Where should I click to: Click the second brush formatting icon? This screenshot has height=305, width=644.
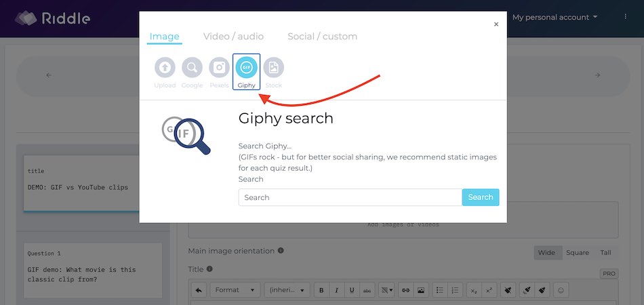[527, 290]
